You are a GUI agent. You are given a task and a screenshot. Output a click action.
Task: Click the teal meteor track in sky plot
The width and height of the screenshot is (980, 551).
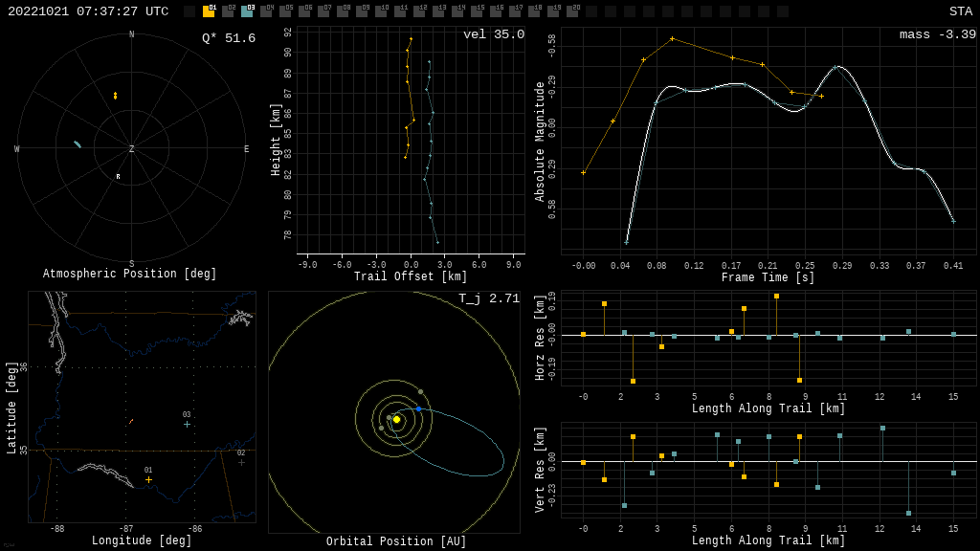point(78,144)
